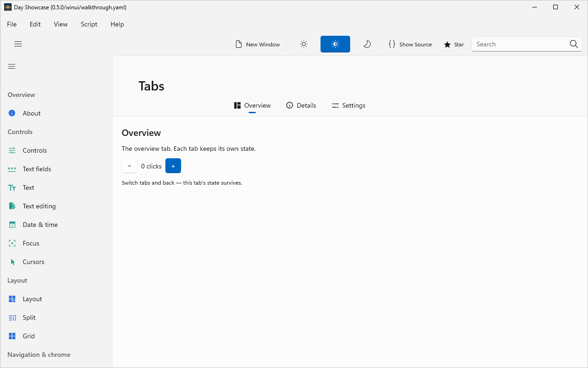588x368 pixels.
Task: Click the Text editing pencil icon
Action: coord(13,206)
